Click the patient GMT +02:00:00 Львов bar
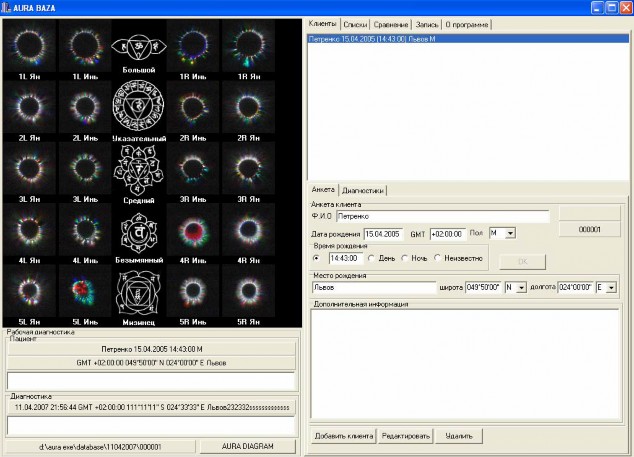Screen dimensions: 634x457 click(x=151, y=363)
